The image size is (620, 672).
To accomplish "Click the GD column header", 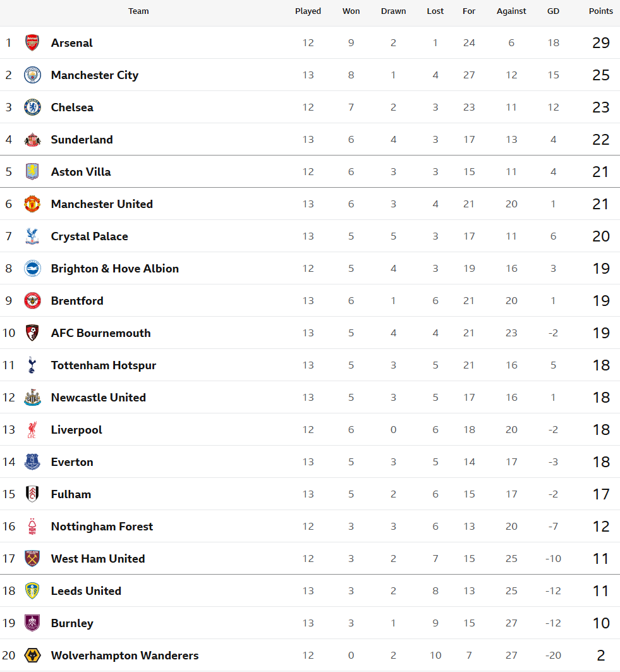I will click(x=553, y=11).
